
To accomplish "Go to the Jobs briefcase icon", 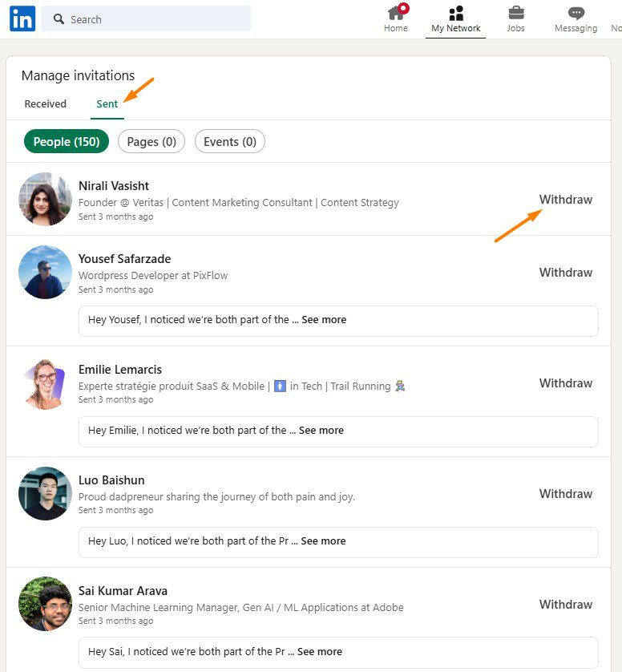I will pyautogui.click(x=515, y=14).
